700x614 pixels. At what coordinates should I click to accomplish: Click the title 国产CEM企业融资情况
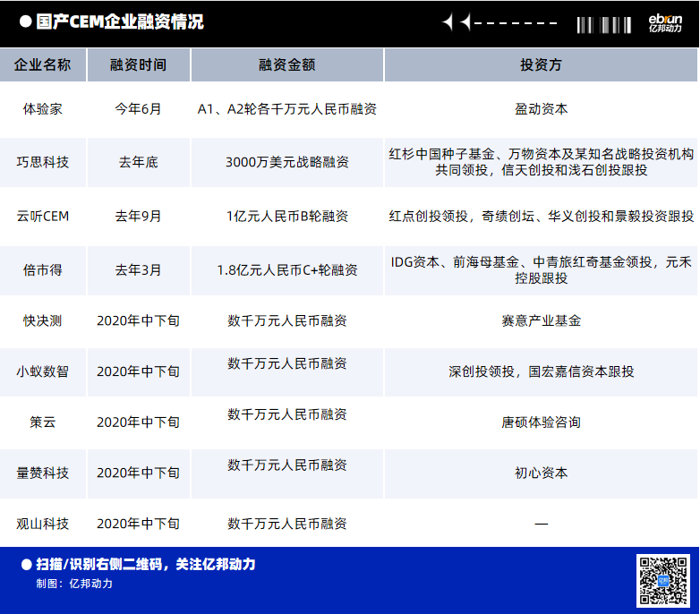pos(119,22)
